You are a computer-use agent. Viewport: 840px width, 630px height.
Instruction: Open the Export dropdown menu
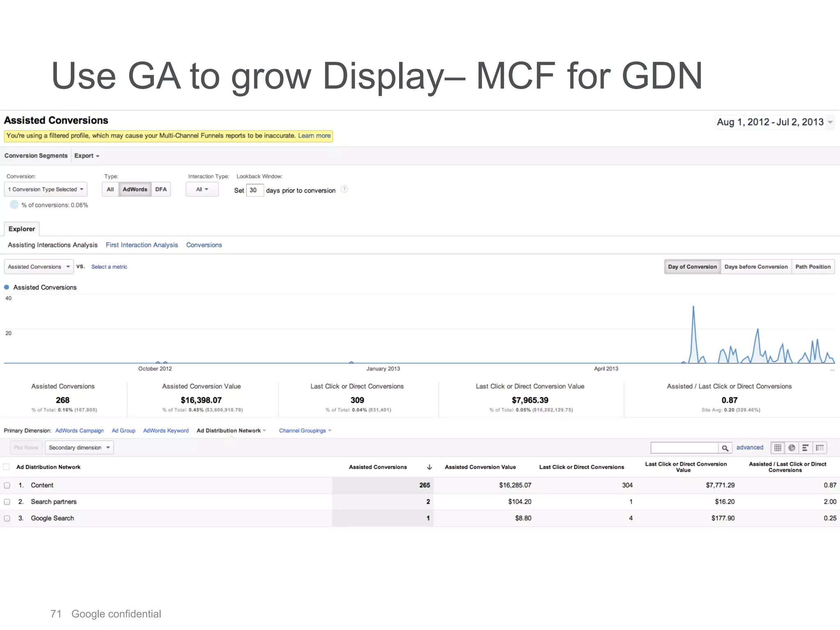point(87,156)
